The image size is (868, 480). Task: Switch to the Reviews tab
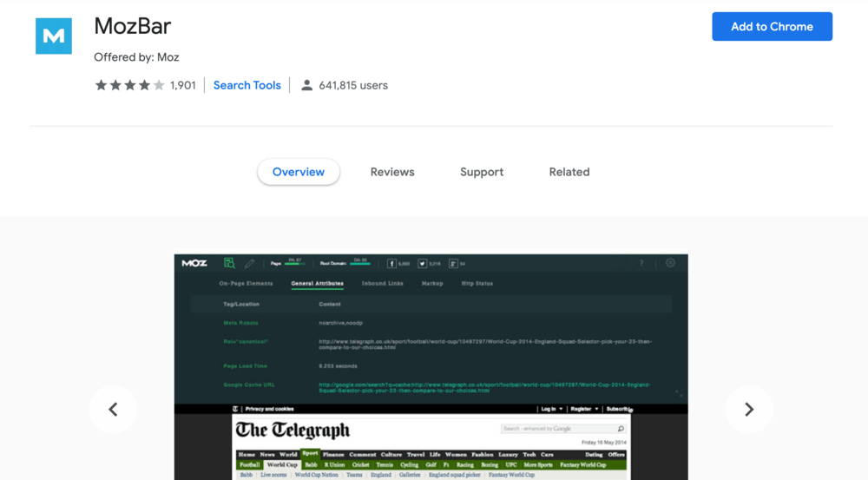pyautogui.click(x=392, y=172)
